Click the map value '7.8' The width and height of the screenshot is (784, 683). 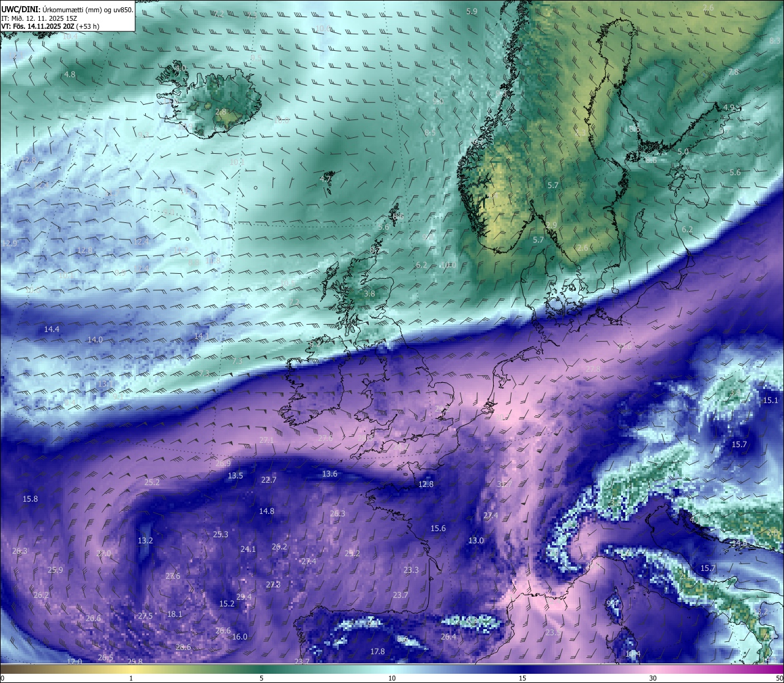733,72
